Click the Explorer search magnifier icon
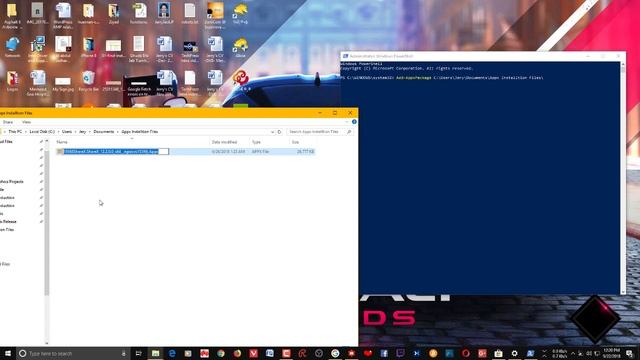Viewport: 640px width, 360px height. [x=349, y=132]
